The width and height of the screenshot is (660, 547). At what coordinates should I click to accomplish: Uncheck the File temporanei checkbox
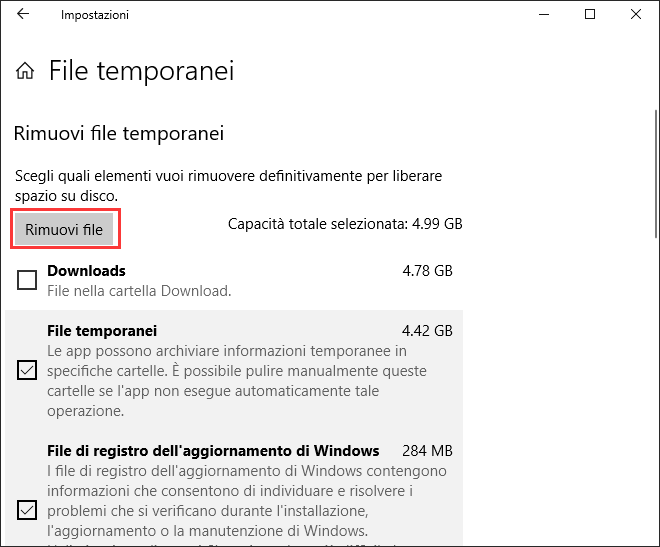(27, 371)
